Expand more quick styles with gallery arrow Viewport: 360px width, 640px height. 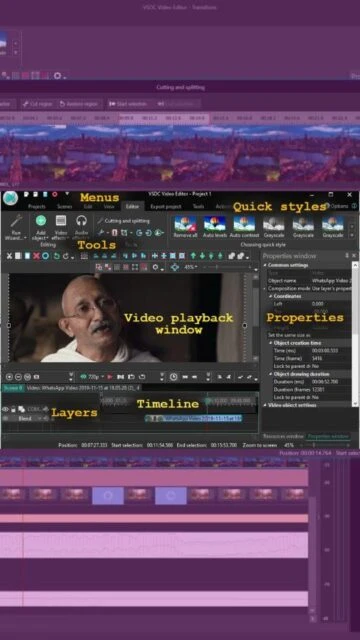[x=352, y=236]
